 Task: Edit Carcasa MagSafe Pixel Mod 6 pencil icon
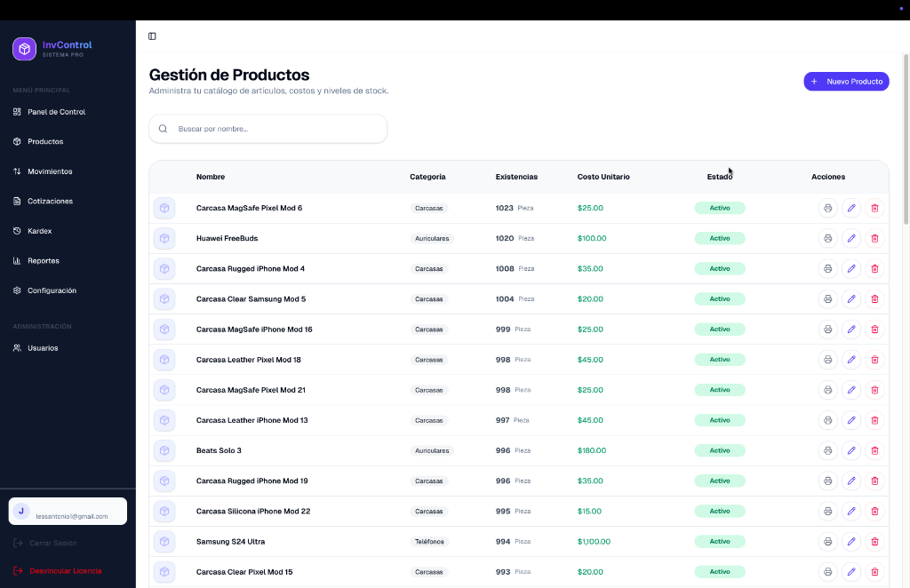pyautogui.click(x=851, y=208)
